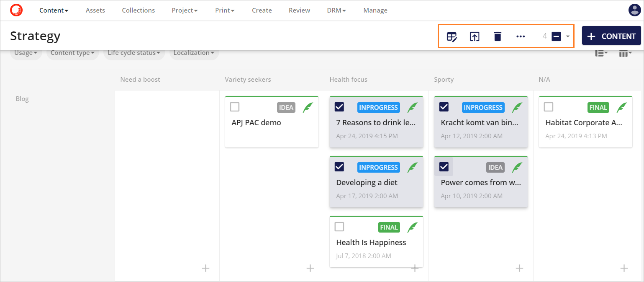
Task: Clear the indeterminate select-all checkbox in the toolbar
Action: pyautogui.click(x=557, y=36)
